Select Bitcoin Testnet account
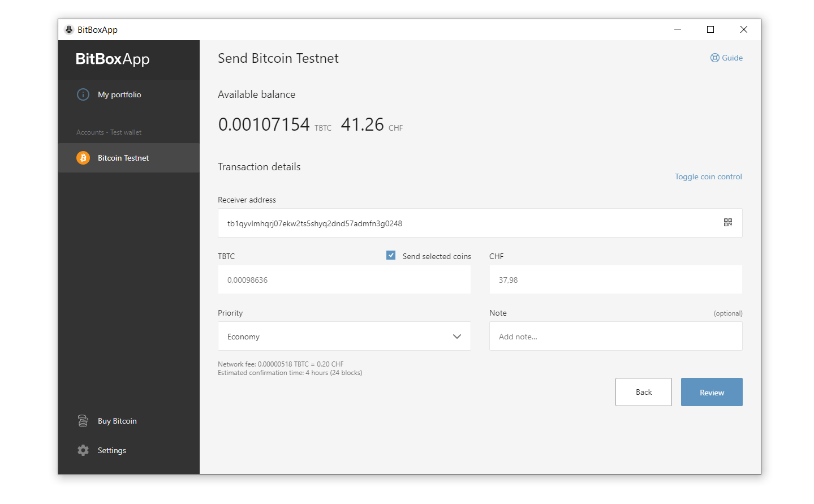The height and width of the screenshot is (504, 814). pyautogui.click(x=129, y=158)
